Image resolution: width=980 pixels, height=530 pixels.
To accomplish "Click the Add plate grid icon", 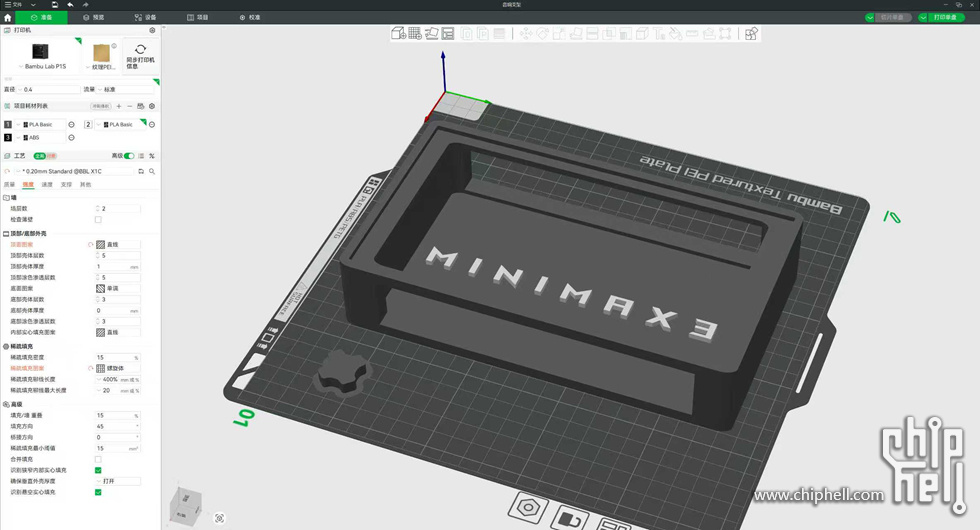I will pyautogui.click(x=415, y=33).
